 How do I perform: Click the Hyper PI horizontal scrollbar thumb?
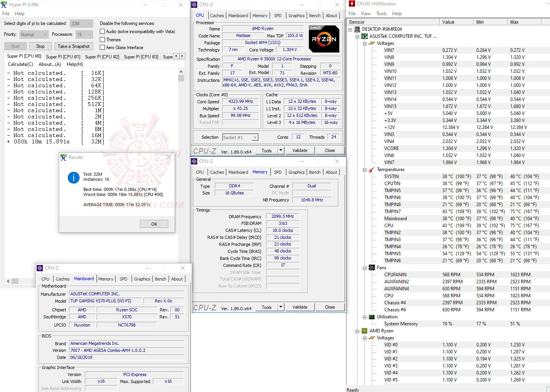coord(15,281)
